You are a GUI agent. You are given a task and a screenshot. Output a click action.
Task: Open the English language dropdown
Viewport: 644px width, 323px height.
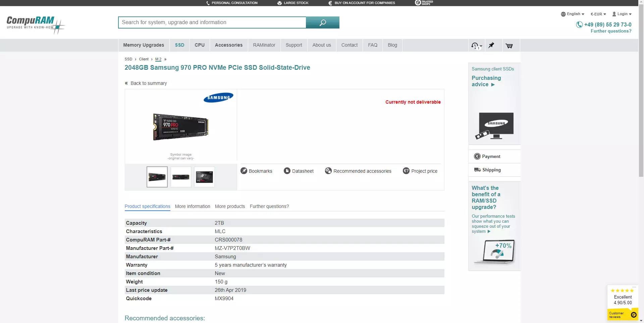tap(573, 14)
